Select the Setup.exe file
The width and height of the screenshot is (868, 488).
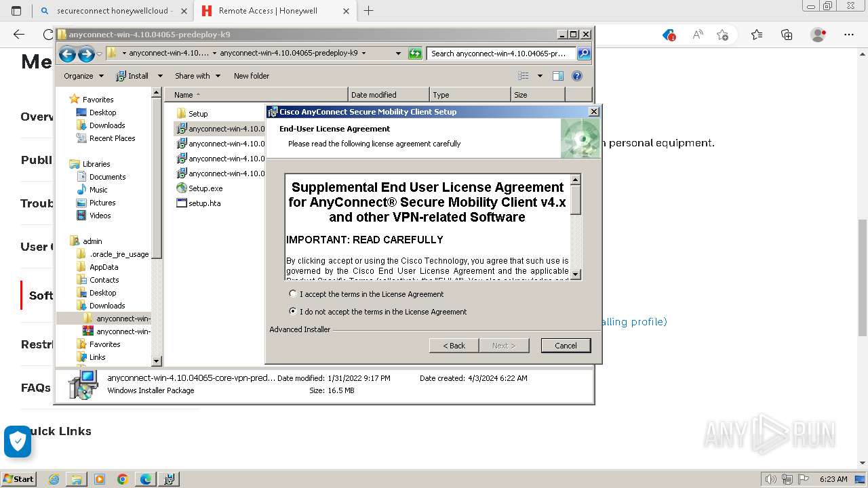(x=199, y=188)
